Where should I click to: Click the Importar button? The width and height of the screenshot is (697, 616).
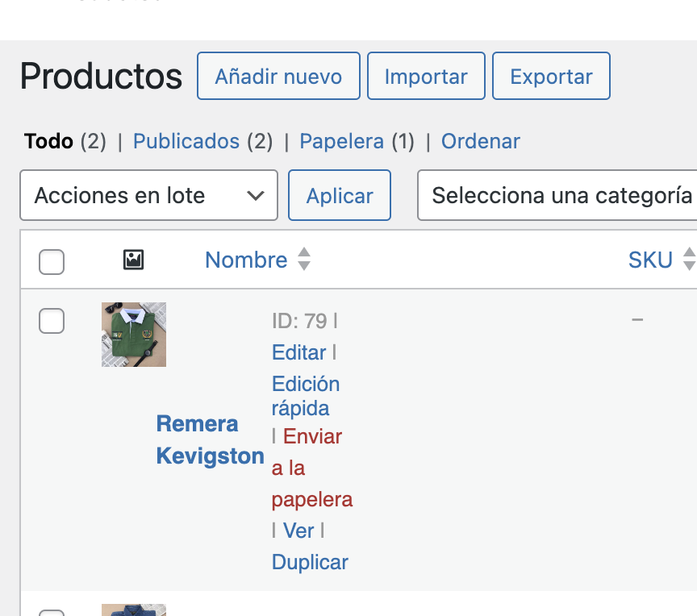pos(426,76)
